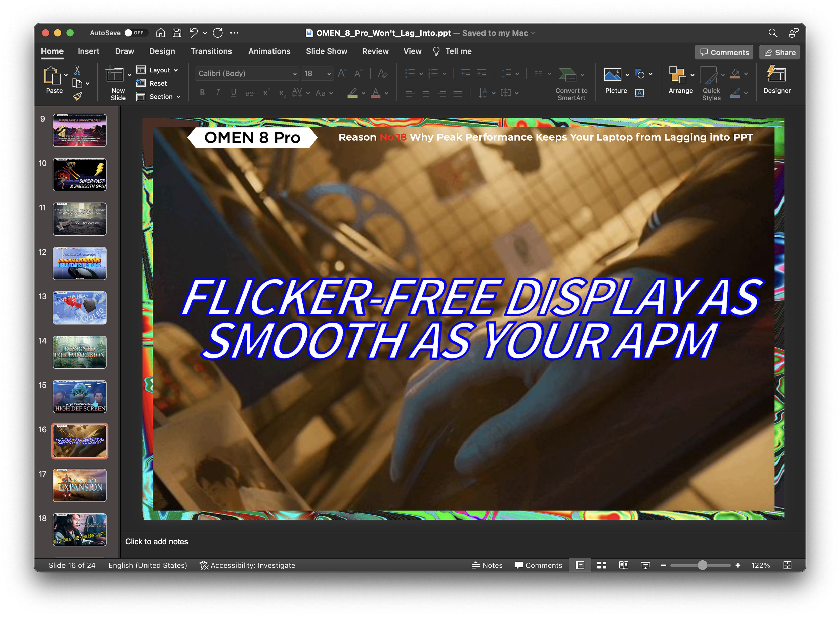Toggle Superscript formatting

pyautogui.click(x=266, y=93)
